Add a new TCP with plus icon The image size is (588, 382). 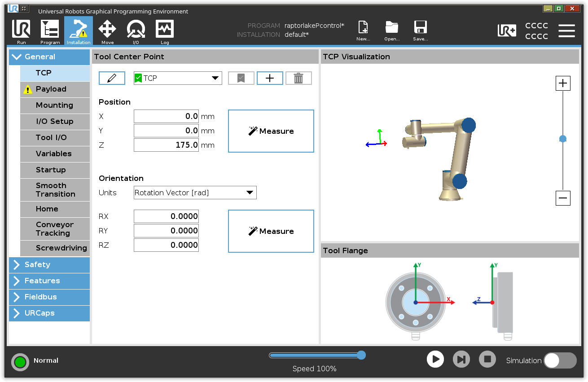click(x=270, y=78)
